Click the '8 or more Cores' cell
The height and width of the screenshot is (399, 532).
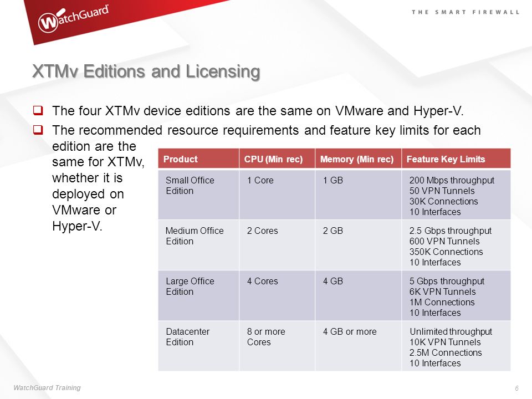(x=277, y=346)
